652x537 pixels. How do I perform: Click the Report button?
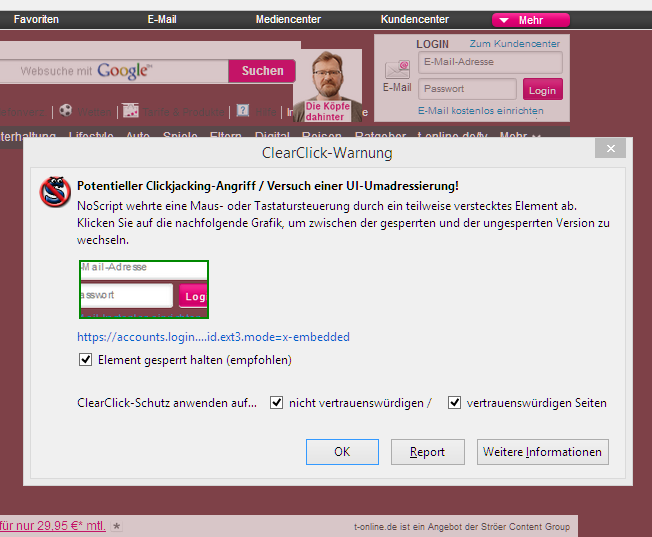[x=427, y=452]
